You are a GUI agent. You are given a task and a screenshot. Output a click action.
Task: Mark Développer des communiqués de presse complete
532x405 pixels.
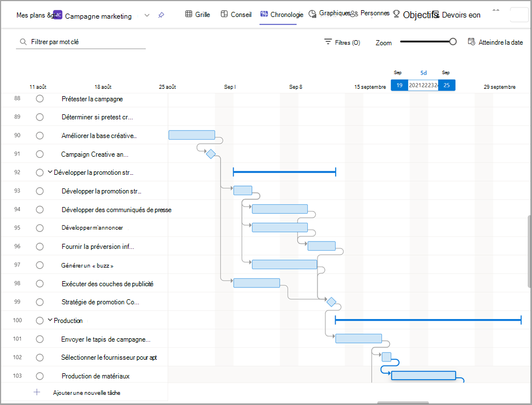(40, 210)
